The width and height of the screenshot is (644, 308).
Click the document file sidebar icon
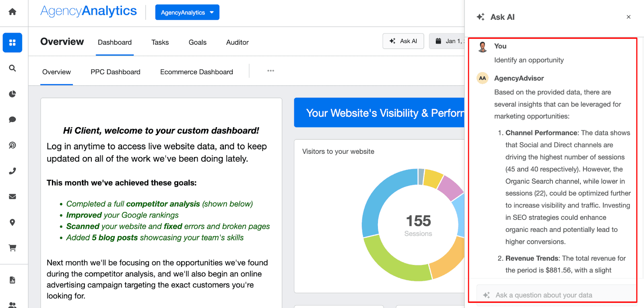(12, 280)
